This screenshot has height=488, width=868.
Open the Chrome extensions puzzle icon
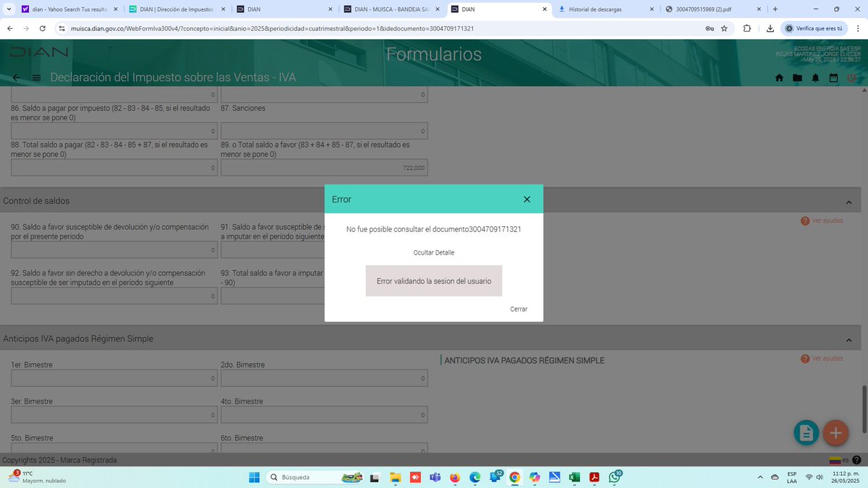747,28
